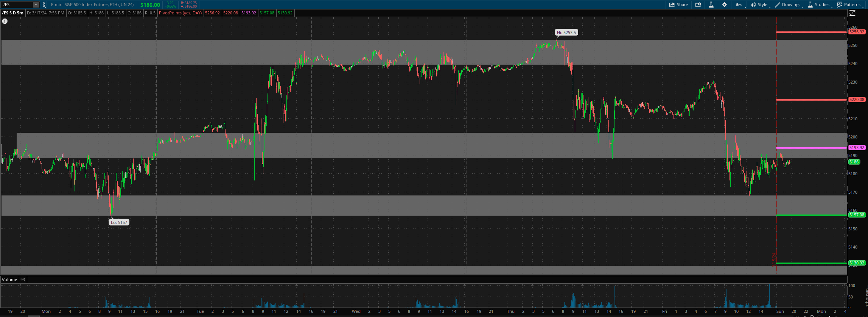The height and width of the screenshot is (317, 868).
Task: Click the exclamation warning icon on chart
Action: coord(5,21)
